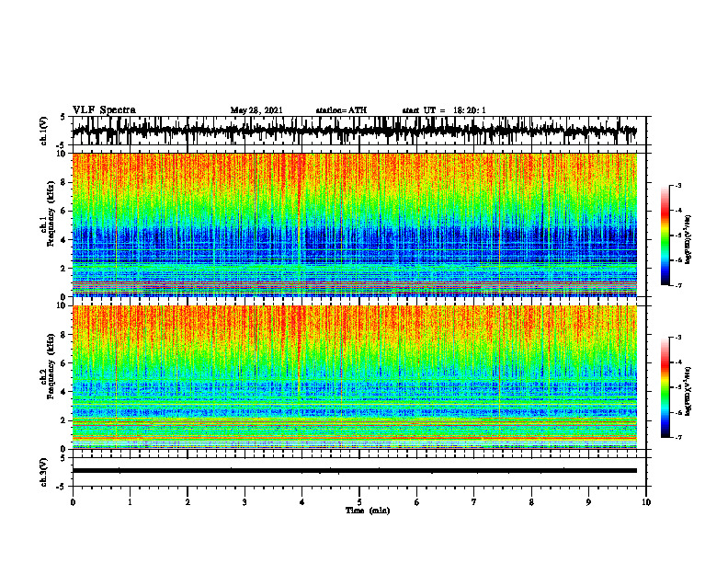This screenshot has width=728, height=563.
Task: Click the "10" tick at the time axis end
Action: [x=646, y=502]
